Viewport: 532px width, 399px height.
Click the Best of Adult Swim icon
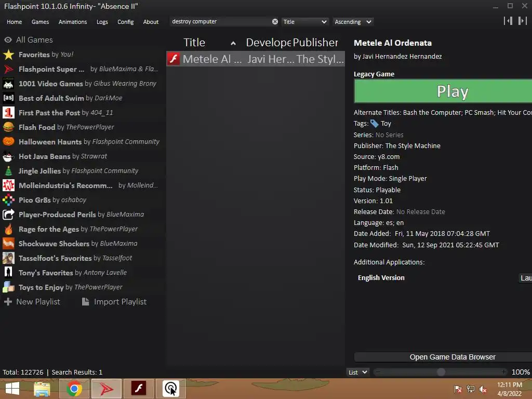click(8, 98)
